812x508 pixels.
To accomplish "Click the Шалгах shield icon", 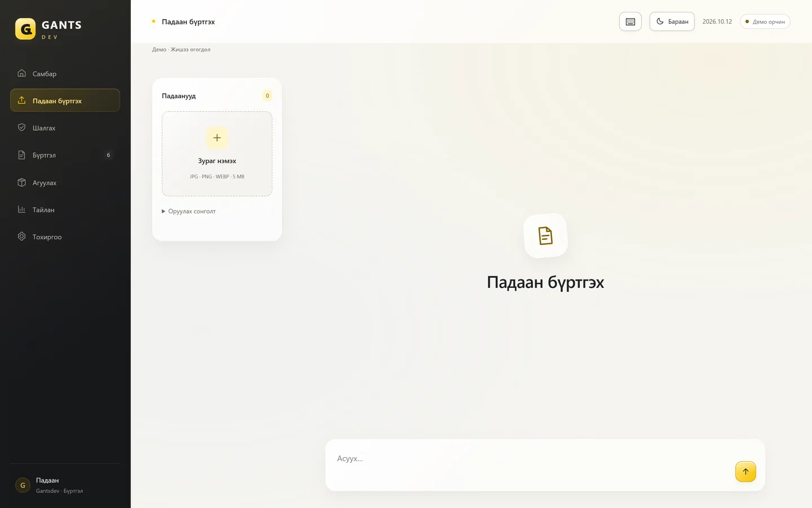I will click(21, 128).
